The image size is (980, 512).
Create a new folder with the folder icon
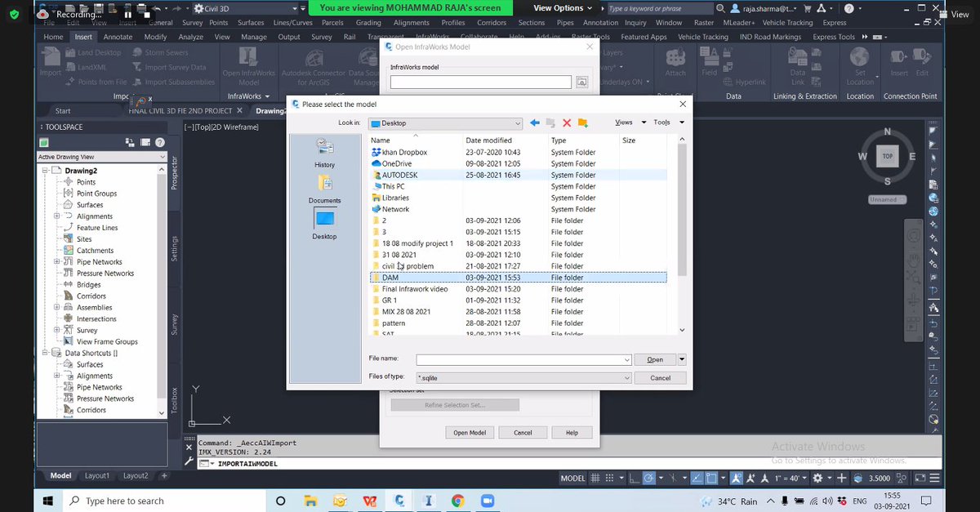click(583, 122)
